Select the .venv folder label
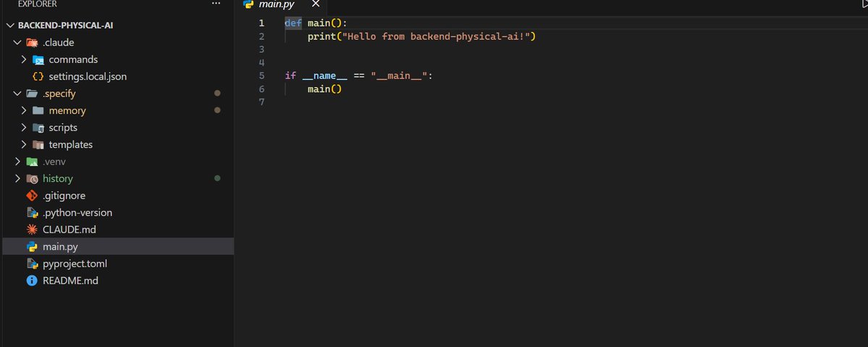The width and height of the screenshot is (868, 347). [54, 162]
